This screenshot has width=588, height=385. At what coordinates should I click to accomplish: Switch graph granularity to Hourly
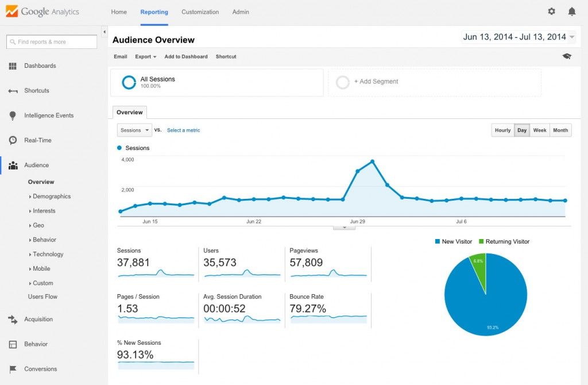click(x=502, y=130)
